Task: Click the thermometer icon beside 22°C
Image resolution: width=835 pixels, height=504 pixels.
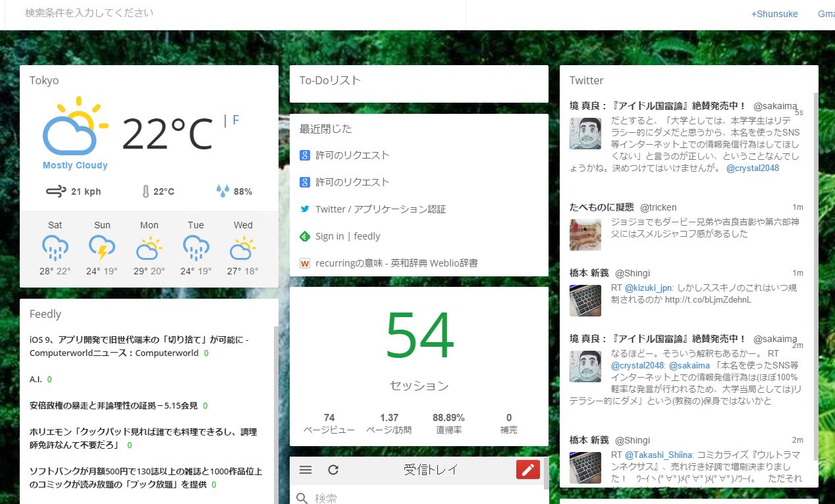Action: click(x=146, y=191)
